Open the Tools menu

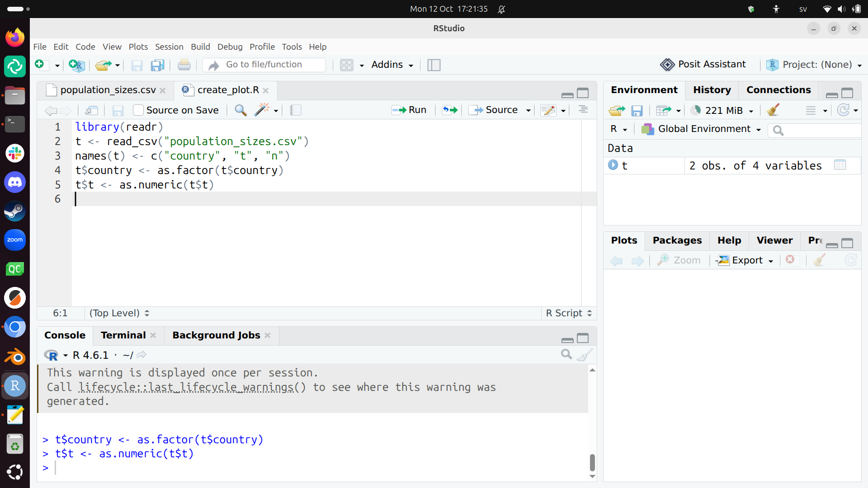pos(292,47)
